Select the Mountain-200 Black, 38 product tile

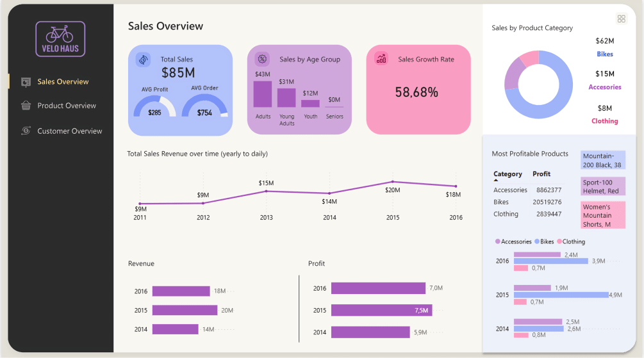tap(602, 160)
